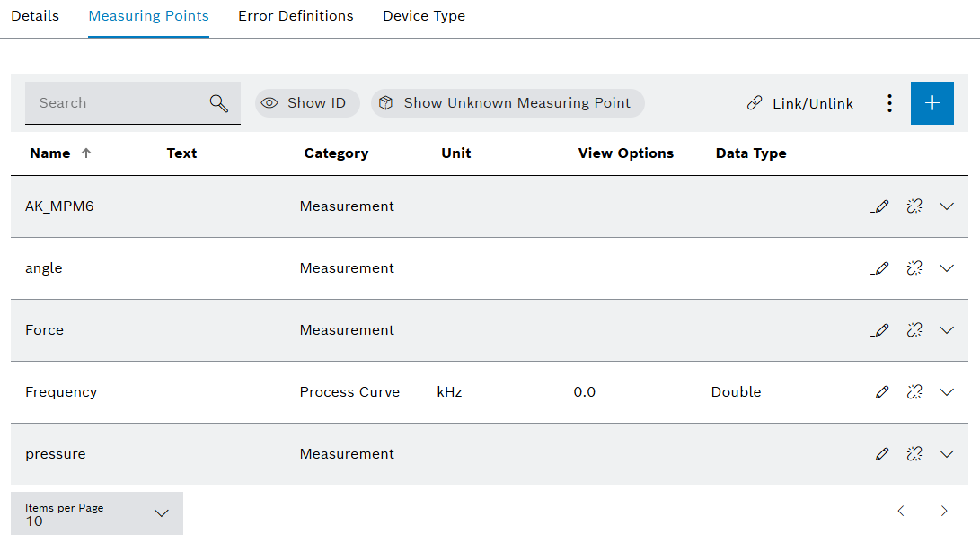The image size is (980, 543).
Task: Unlink the Frequency measuring point
Action: tap(914, 391)
